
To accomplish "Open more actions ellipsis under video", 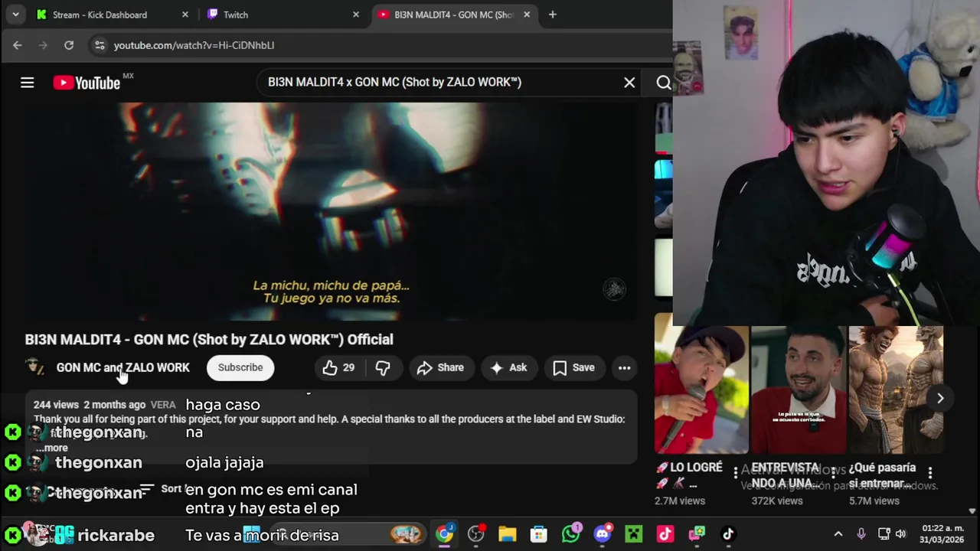I will click(624, 367).
